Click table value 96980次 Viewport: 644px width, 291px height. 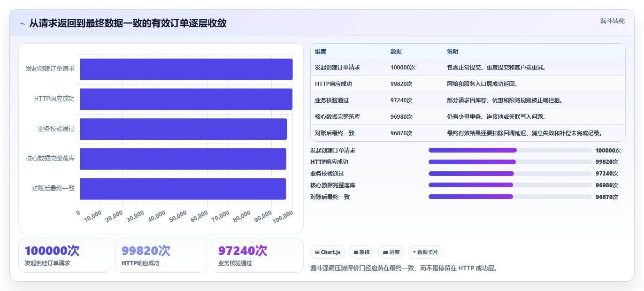pos(401,117)
